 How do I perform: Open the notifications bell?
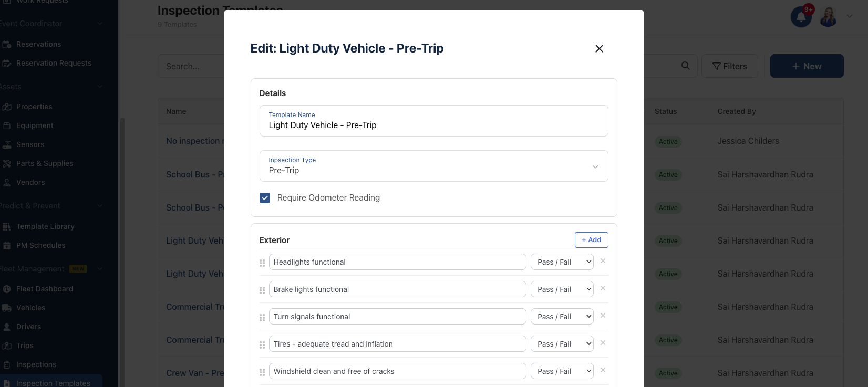801,17
